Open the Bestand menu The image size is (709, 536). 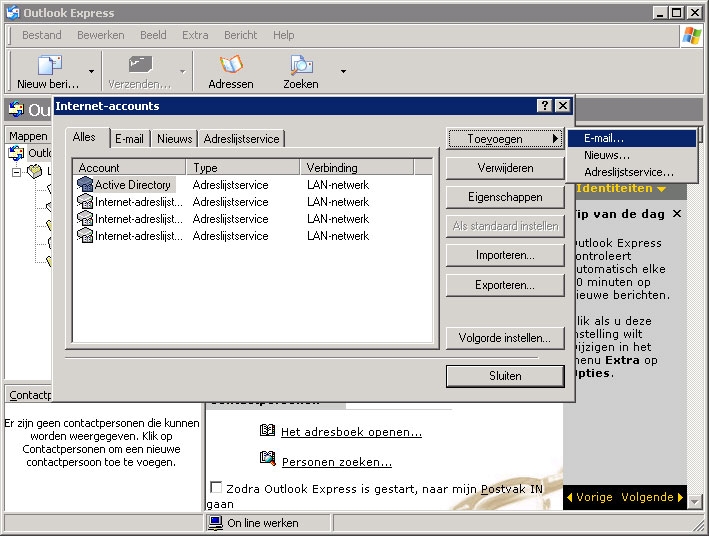[x=42, y=35]
